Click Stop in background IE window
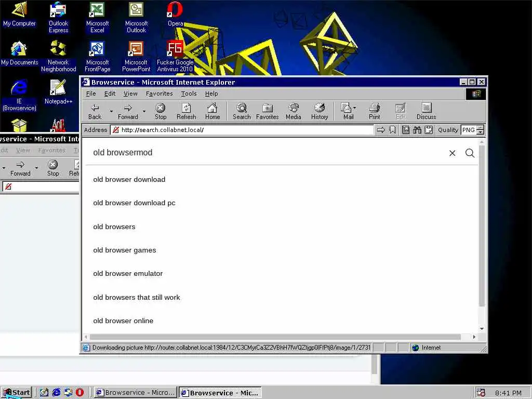The height and width of the screenshot is (399, 532). tap(53, 168)
